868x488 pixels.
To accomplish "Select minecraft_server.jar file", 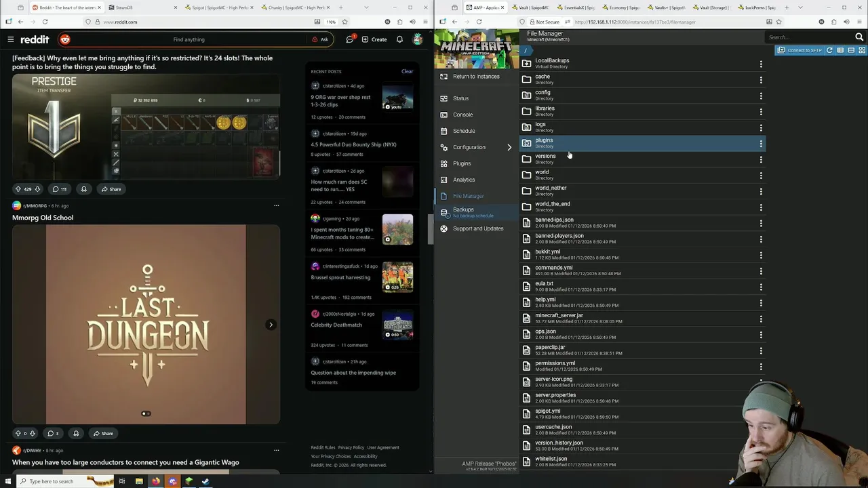I will [x=643, y=318].
